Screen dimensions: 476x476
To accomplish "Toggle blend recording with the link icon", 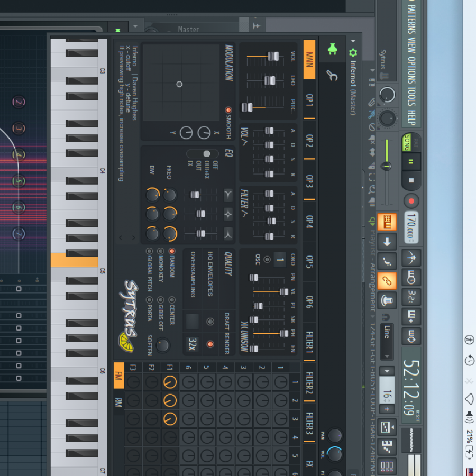I will 387,280.
